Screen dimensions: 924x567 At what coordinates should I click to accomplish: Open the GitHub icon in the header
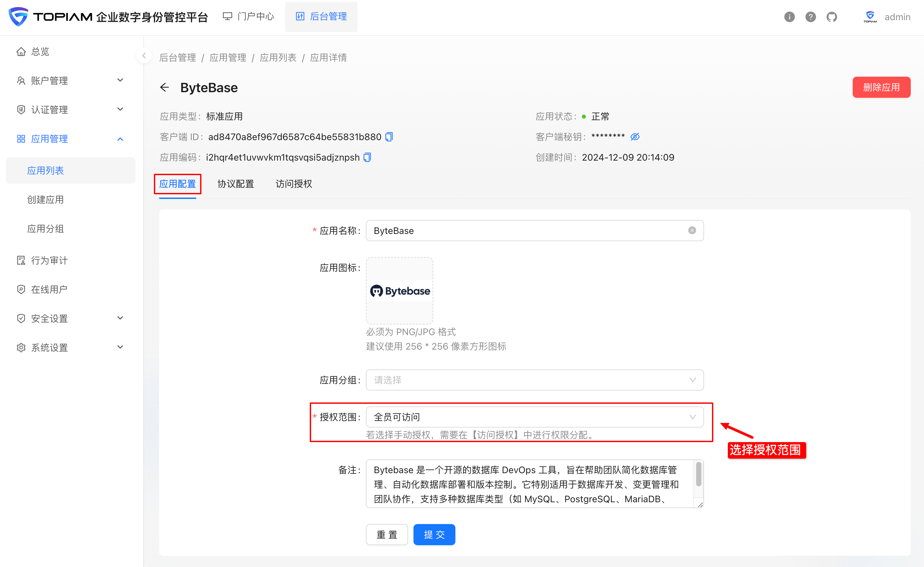tap(832, 17)
